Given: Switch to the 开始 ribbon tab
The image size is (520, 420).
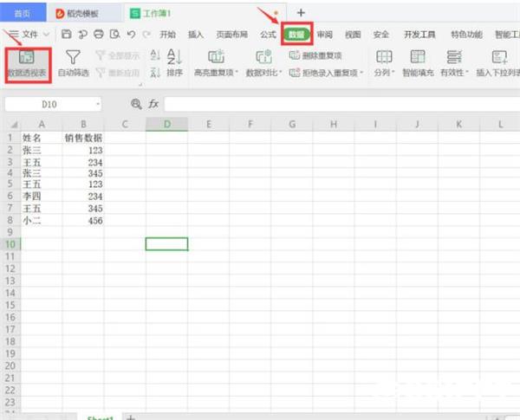Looking at the screenshot, I should tap(168, 34).
